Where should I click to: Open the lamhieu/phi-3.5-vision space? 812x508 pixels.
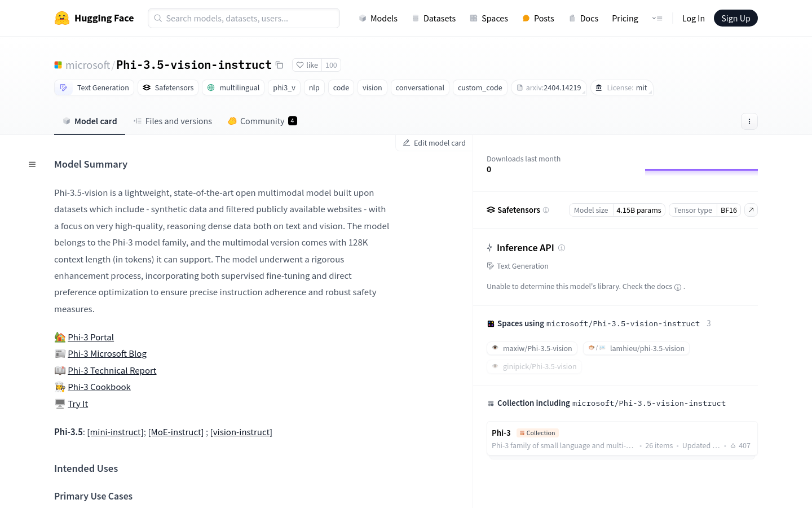click(636, 348)
